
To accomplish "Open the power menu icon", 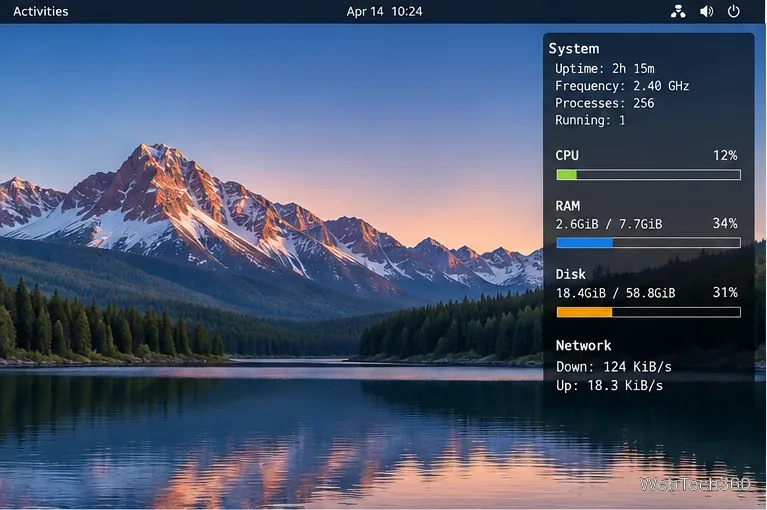I will pyautogui.click(x=734, y=11).
